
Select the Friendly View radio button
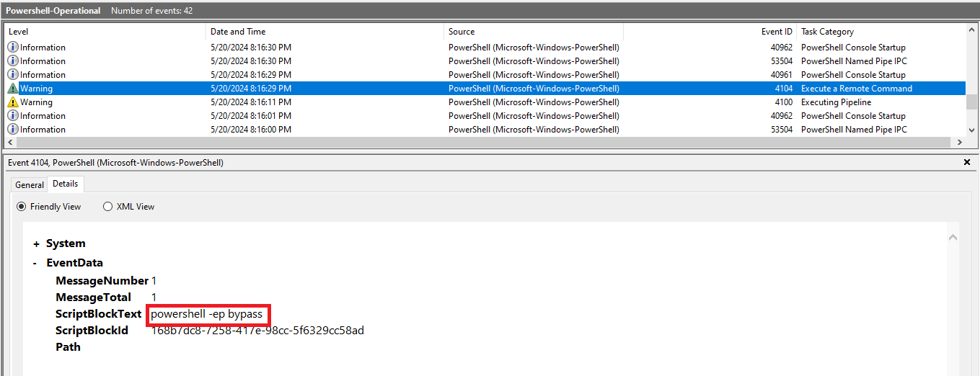tap(22, 207)
